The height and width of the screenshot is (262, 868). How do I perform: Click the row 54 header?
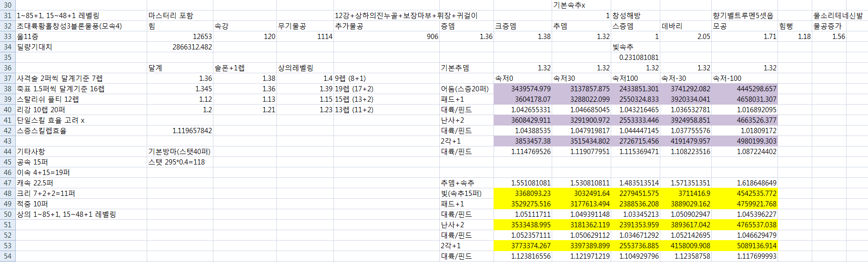[x=8, y=256]
